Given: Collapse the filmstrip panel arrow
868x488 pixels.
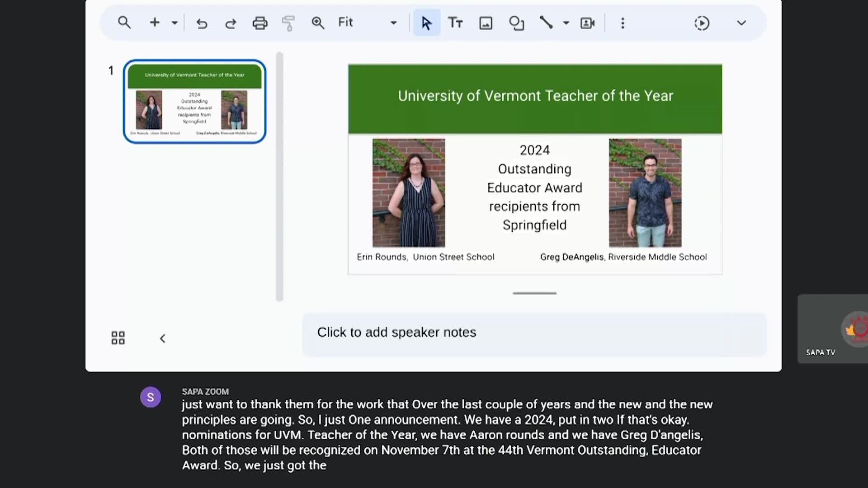Looking at the screenshot, I should 163,338.
